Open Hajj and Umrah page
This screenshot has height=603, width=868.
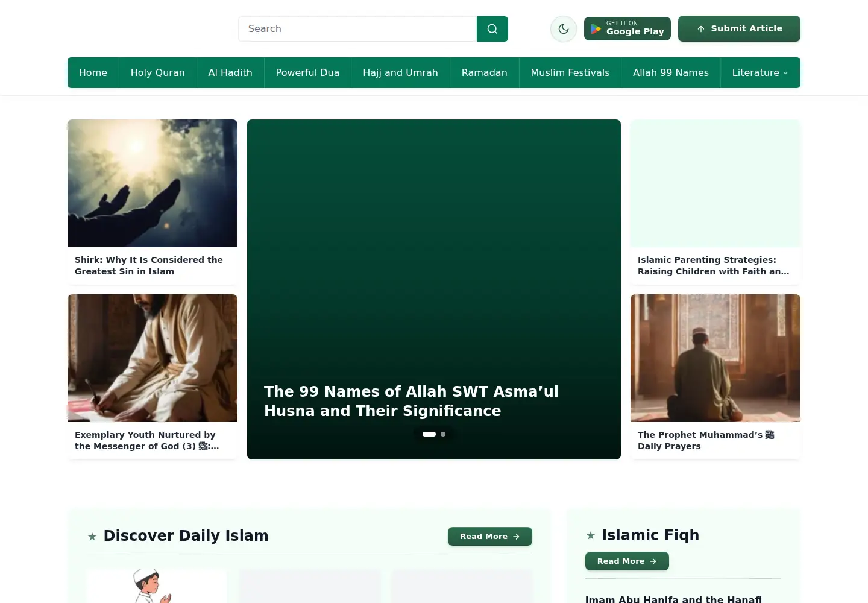(400, 72)
